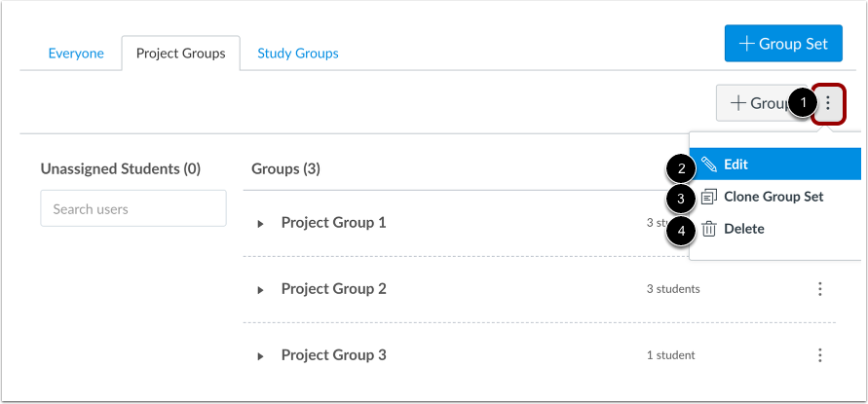
Task: Expand the Project Group 1 arrow
Action: point(261,224)
